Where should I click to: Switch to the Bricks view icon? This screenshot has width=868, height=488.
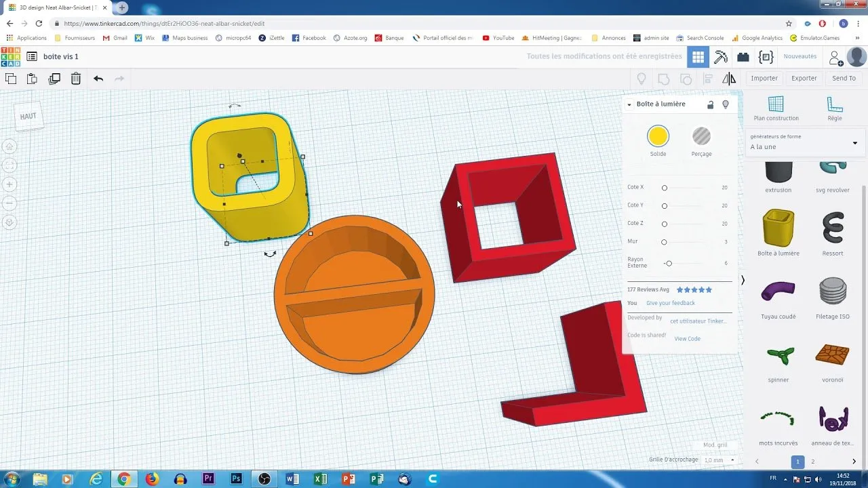[x=743, y=57]
